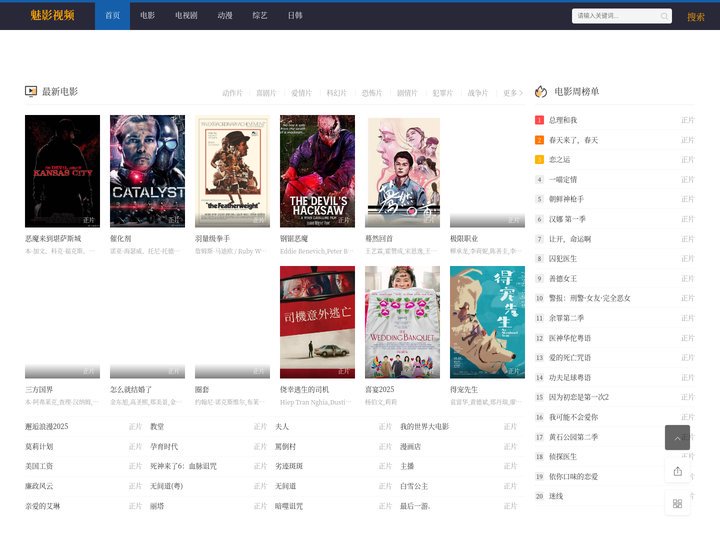Click the flame icon beside 电影周榜单
The width and height of the screenshot is (720, 540).
click(x=541, y=92)
